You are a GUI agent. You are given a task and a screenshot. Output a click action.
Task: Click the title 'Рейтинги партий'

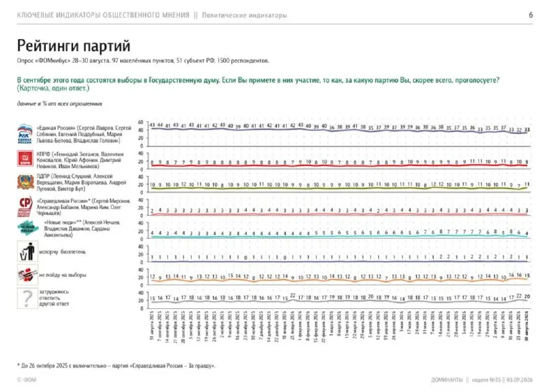pyautogui.click(x=74, y=46)
